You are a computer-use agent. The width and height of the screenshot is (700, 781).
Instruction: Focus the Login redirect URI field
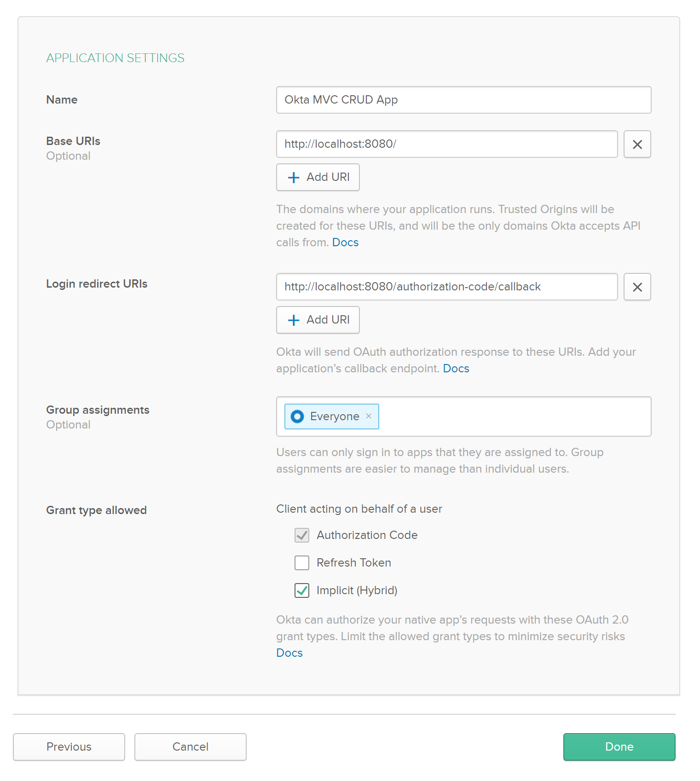pos(446,287)
